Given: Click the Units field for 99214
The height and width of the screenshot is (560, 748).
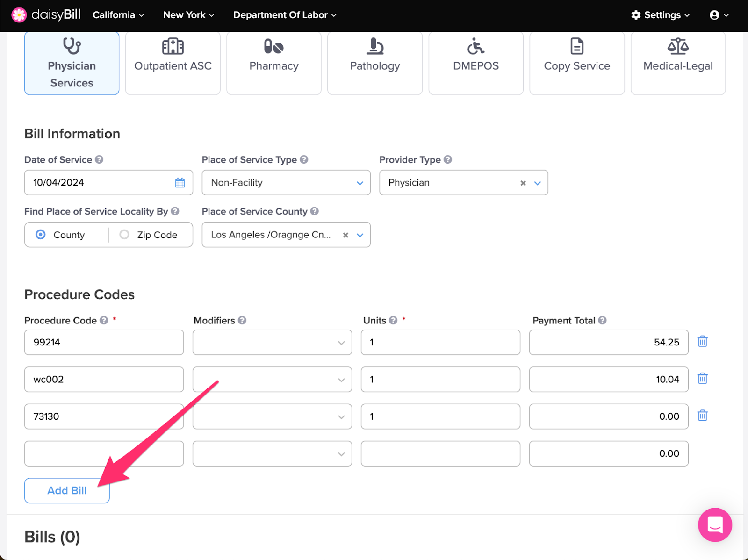Looking at the screenshot, I should (x=440, y=342).
